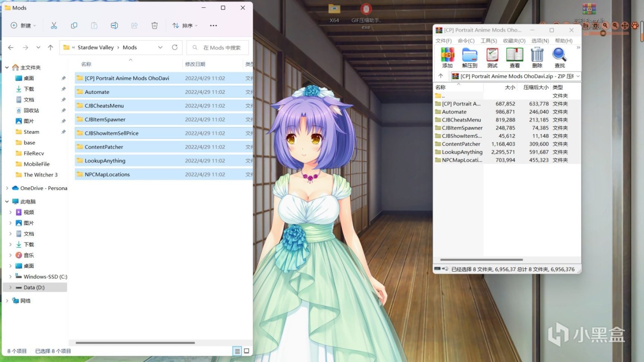644x362 pixels.
Task: Select Data (D:) drive in sidebar
Action: pos(35,288)
